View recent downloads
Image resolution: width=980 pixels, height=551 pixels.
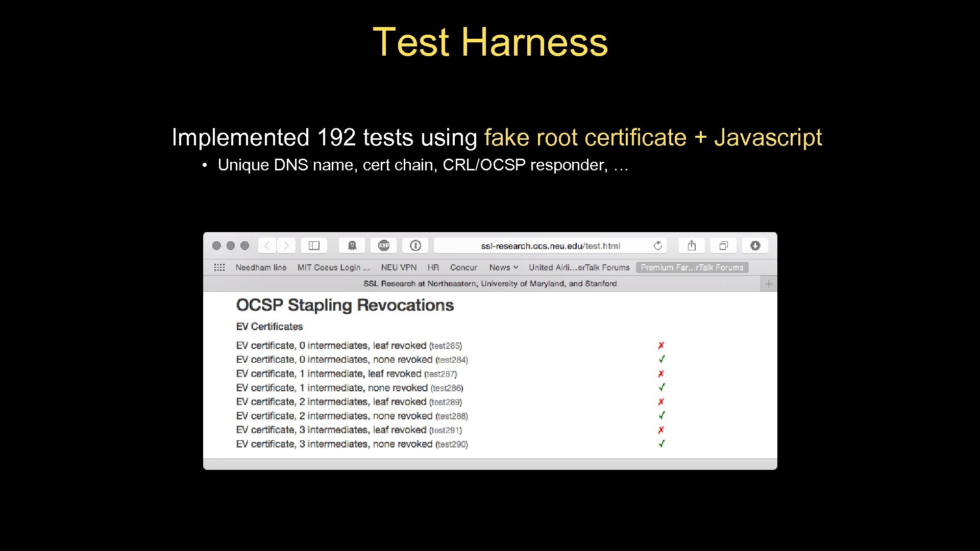pyautogui.click(x=755, y=245)
